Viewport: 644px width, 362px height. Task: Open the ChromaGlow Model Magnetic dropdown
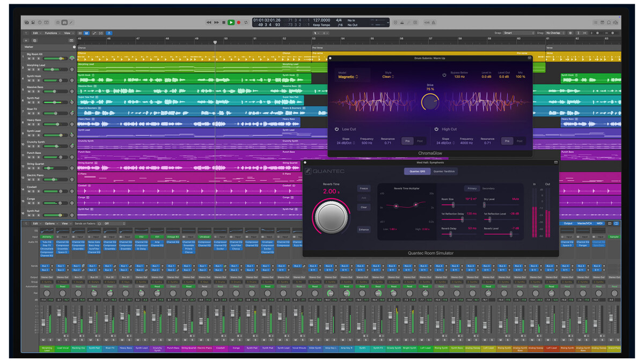tap(348, 77)
